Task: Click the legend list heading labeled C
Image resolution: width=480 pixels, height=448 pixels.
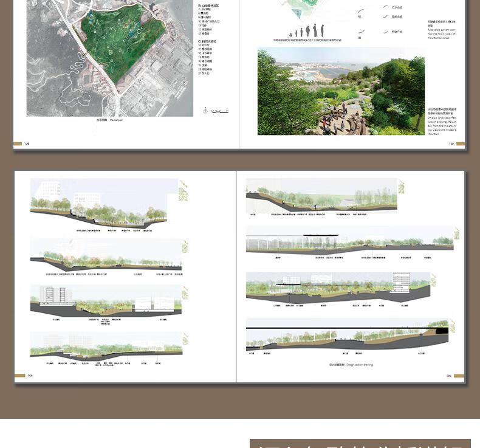Action: (x=208, y=41)
